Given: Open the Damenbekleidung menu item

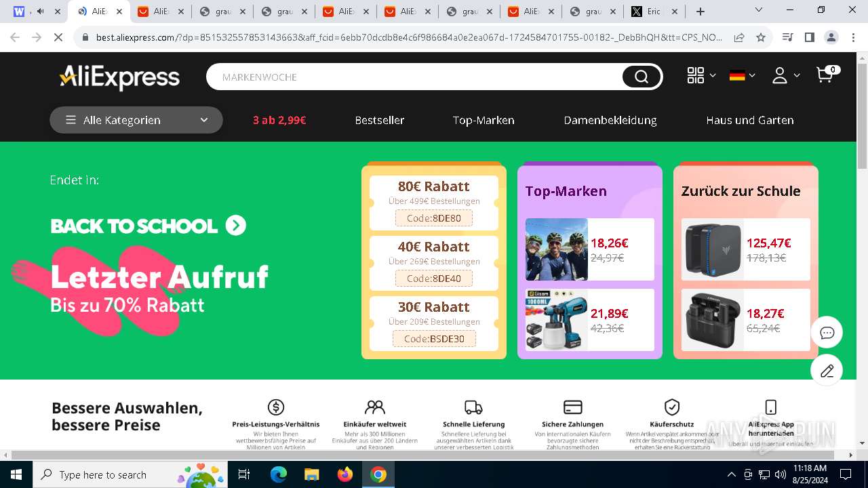Looking at the screenshot, I should click(x=610, y=120).
